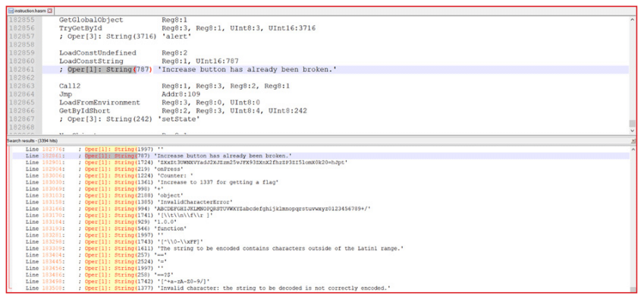Click the editor vertical scrollbar thumb
644x296 pixels.
pyautogui.click(x=633, y=124)
